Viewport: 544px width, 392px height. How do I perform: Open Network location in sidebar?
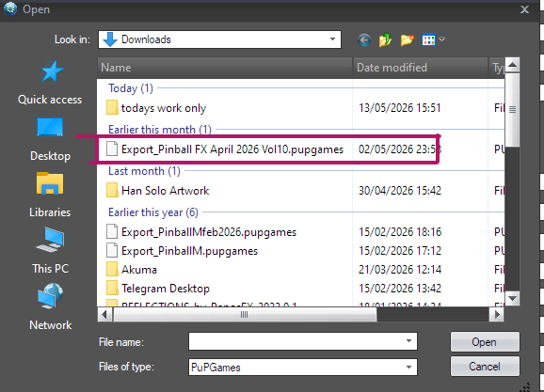[x=50, y=307]
